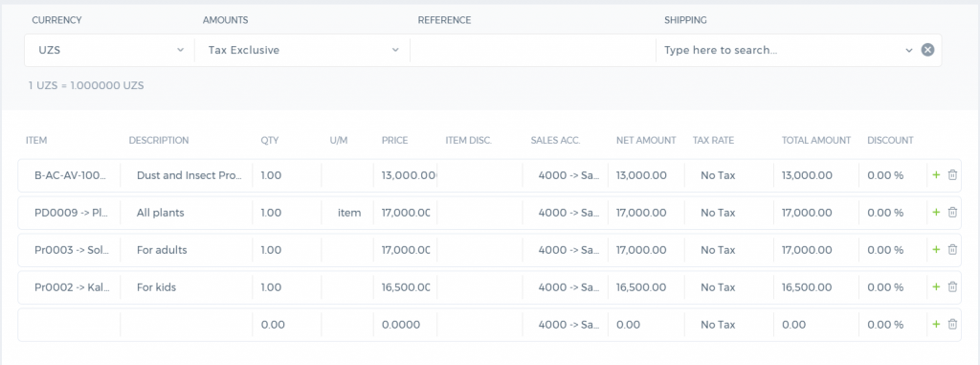This screenshot has width=980, height=365.
Task: Open the No Tax dropdown in Pr0002 row
Action: click(x=729, y=287)
